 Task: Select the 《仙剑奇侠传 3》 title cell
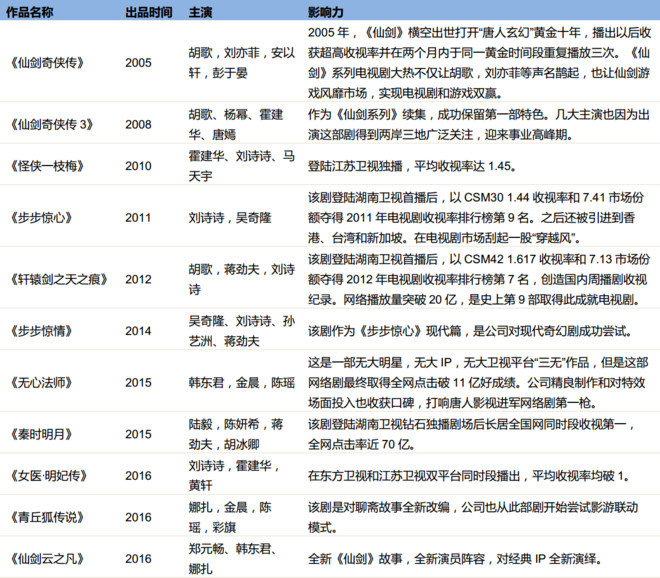pyautogui.click(x=51, y=125)
